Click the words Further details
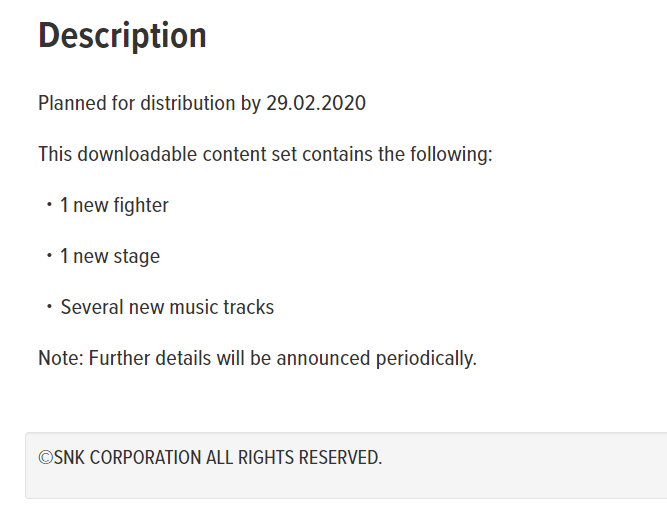Viewport: 667px width, 526px height. 144,358
